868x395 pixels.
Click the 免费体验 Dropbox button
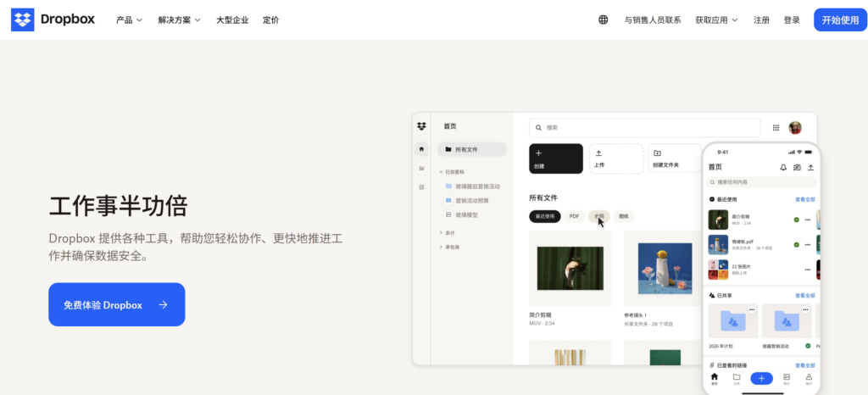pos(116,305)
